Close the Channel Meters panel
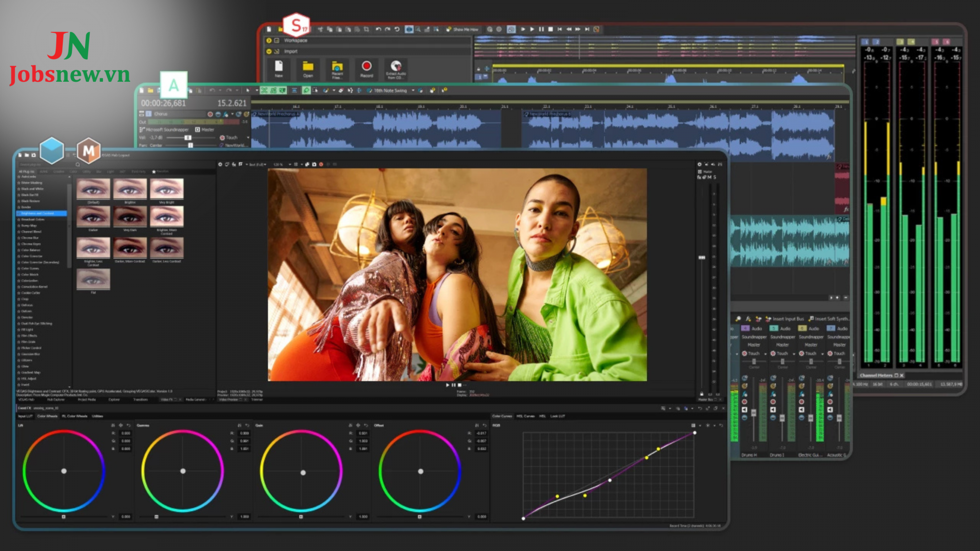This screenshot has height=551, width=980. click(x=902, y=376)
